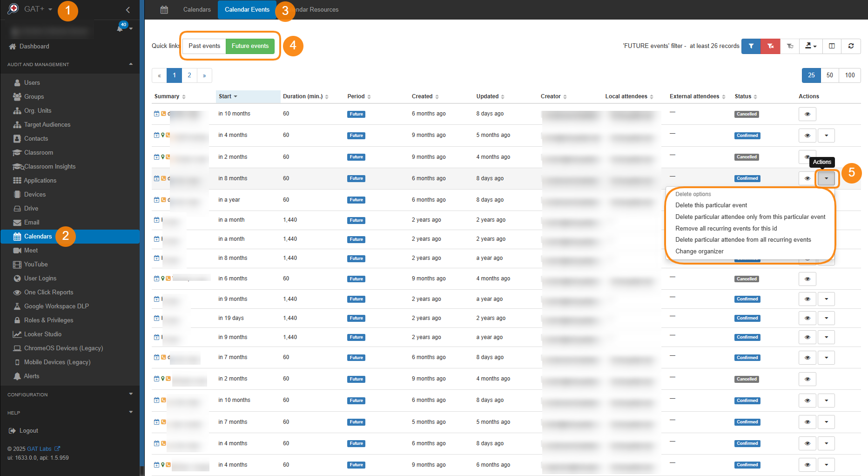Choose 'Change organizer' from the actions menu
Screen dimensions: 868x476
pos(699,252)
